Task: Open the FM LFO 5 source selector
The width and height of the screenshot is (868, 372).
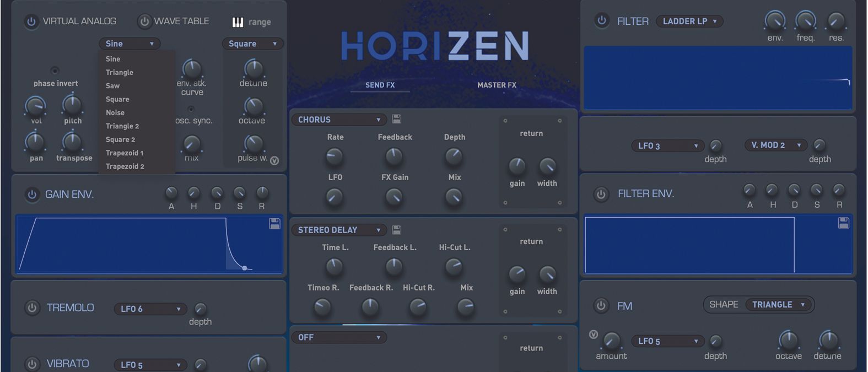Action: click(668, 341)
